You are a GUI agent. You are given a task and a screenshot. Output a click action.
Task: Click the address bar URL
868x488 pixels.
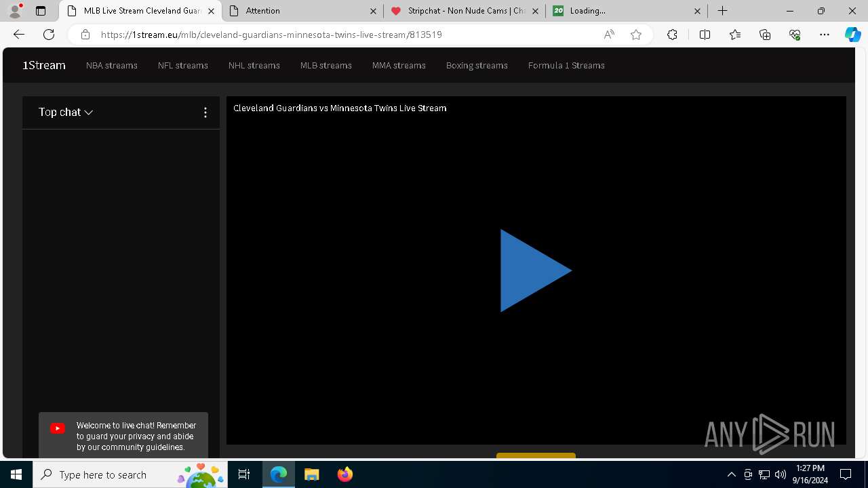tap(271, 35)
